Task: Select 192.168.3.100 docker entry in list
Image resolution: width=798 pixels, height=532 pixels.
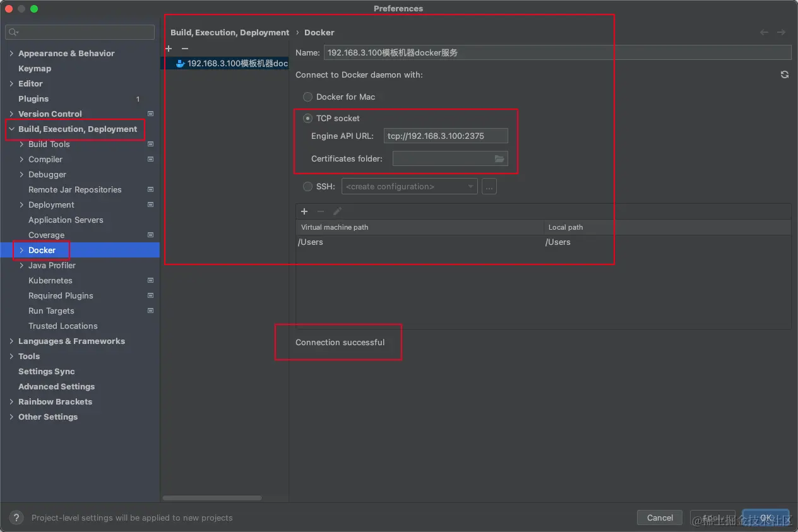Action: point(224,64)
